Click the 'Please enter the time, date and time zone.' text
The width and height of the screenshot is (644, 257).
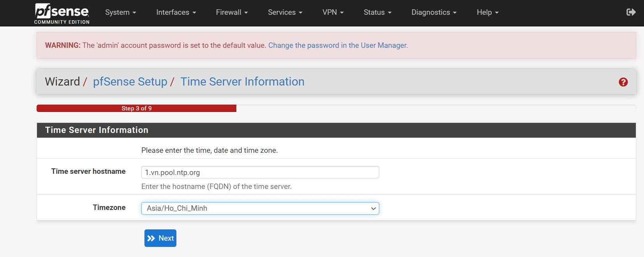click(209, 150)
